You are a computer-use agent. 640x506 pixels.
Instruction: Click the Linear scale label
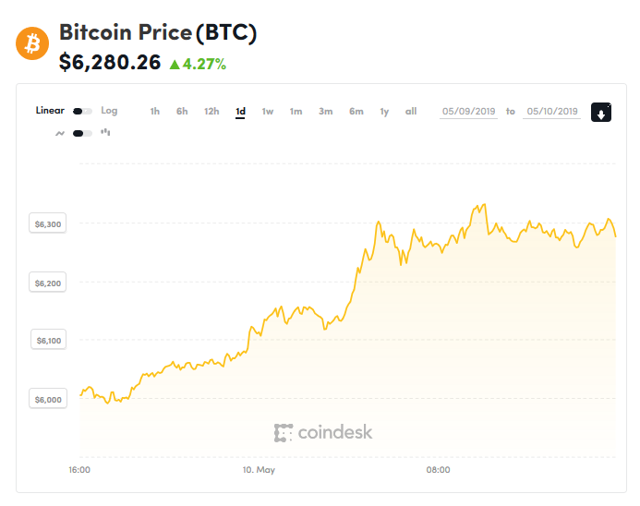pos(50,110)
